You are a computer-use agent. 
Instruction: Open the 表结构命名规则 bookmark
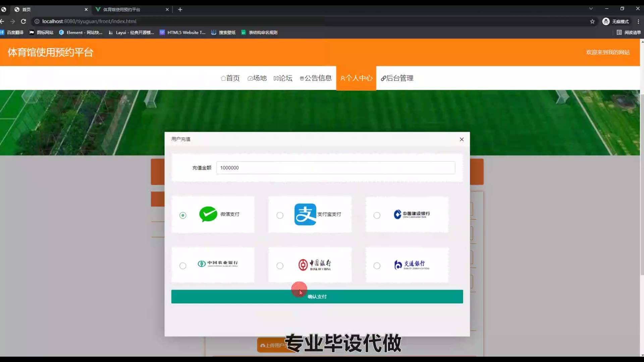[259, 33]
